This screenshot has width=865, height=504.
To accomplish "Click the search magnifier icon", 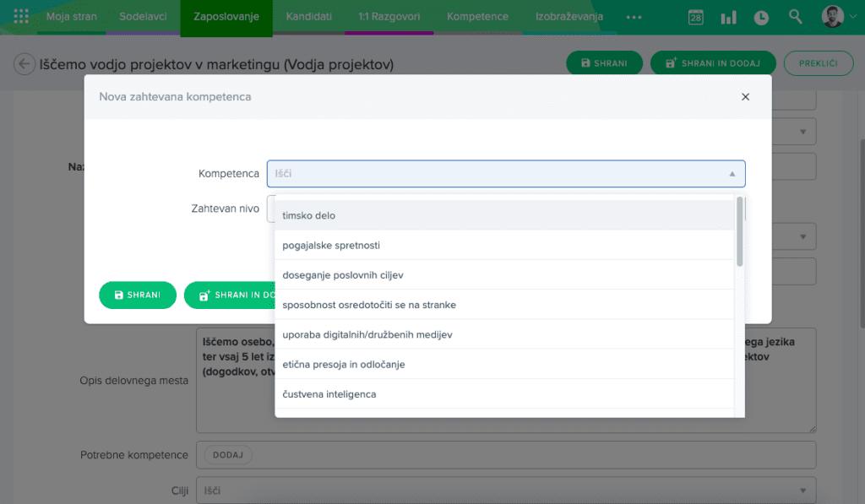I will [x=795, y=17].
